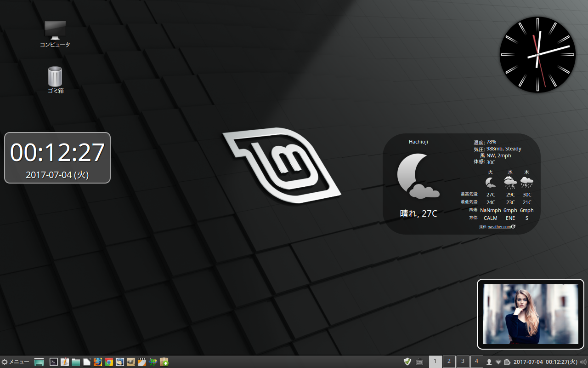
Task: Switch to workspace 4
Action: (x=477, y=362)
